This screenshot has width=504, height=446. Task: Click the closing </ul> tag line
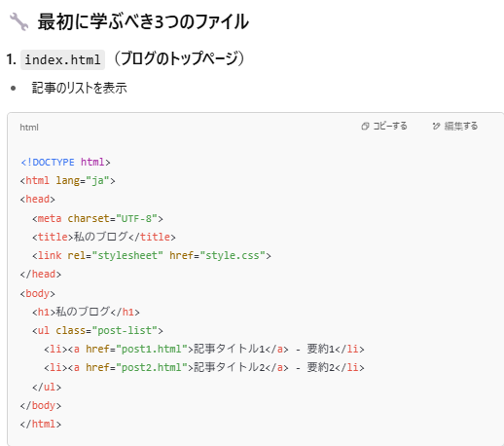click(x=47, y=387)
